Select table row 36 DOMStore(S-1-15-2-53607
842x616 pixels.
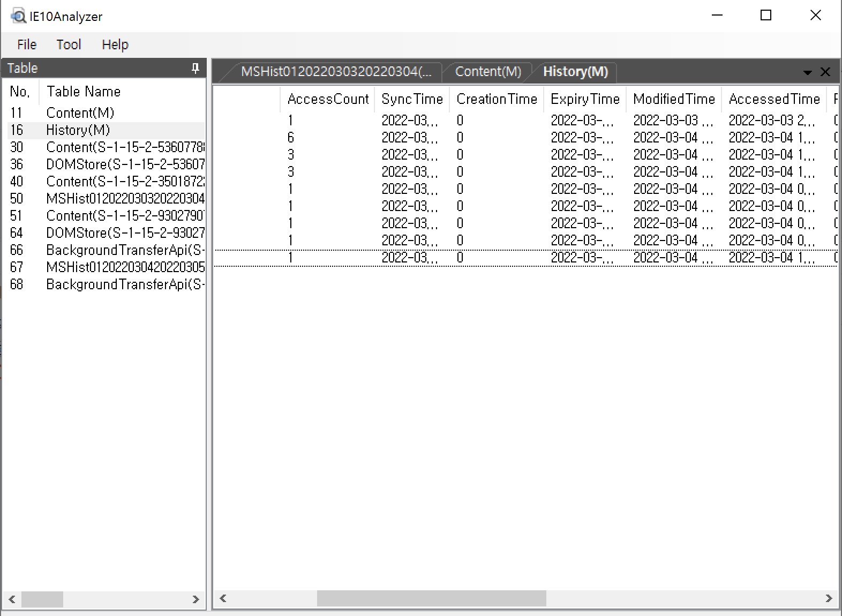click(106, 164)
